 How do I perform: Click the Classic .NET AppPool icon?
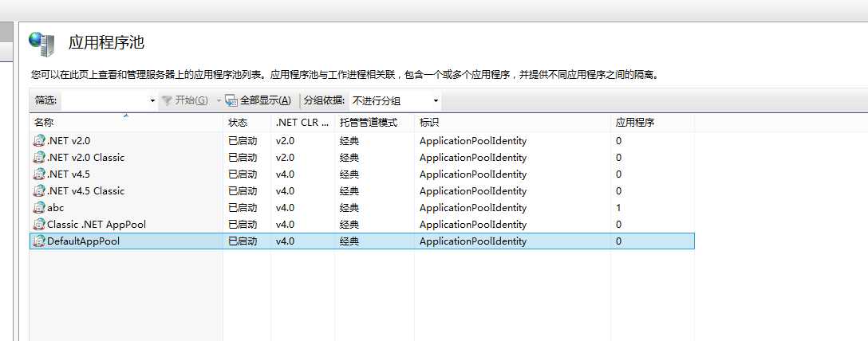pyautogui.click(x=39, y=225)
